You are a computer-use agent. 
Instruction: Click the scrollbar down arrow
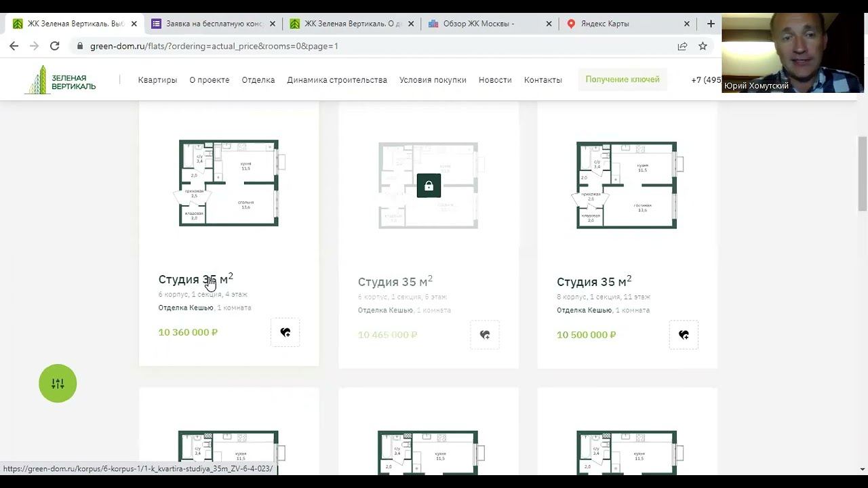click(863, 469)
